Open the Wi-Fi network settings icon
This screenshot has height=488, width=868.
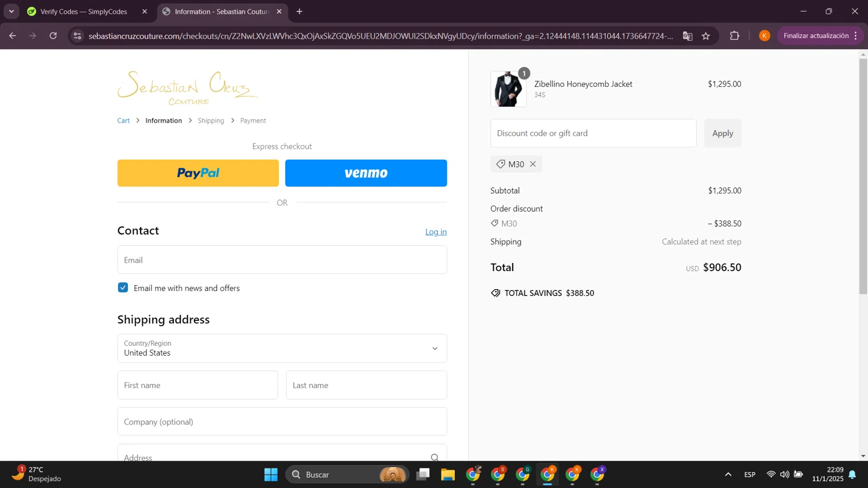click(x=771, y=474)
